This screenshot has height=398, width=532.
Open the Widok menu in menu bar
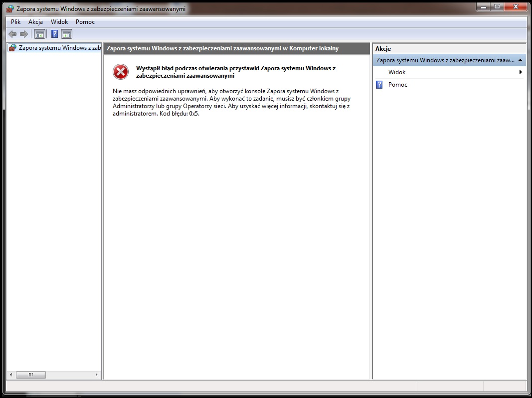(59, 22)
